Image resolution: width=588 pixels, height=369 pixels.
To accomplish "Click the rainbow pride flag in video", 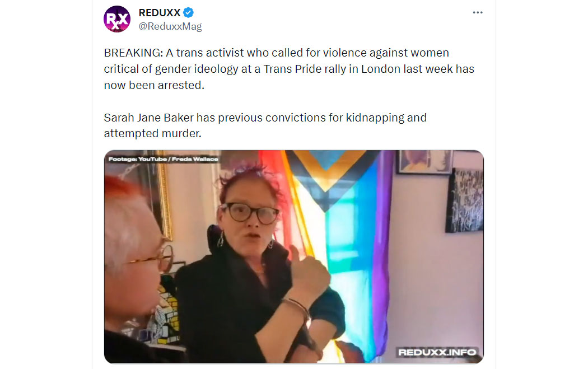I will [x=330, y=247].
